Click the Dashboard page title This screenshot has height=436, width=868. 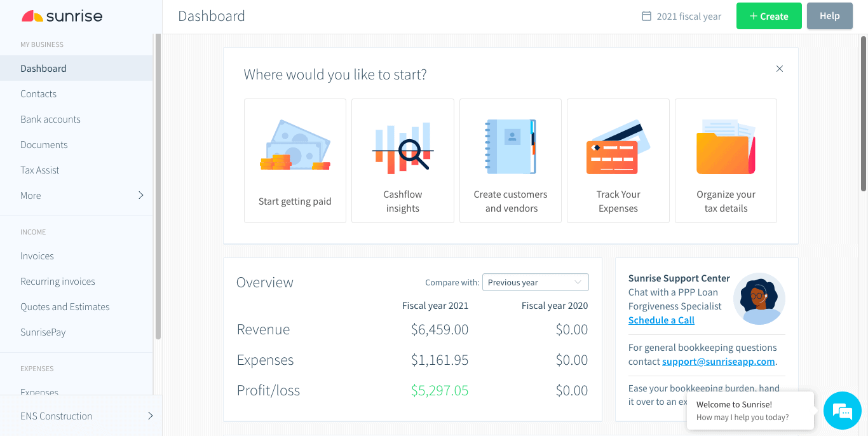[x=212, y=17]
